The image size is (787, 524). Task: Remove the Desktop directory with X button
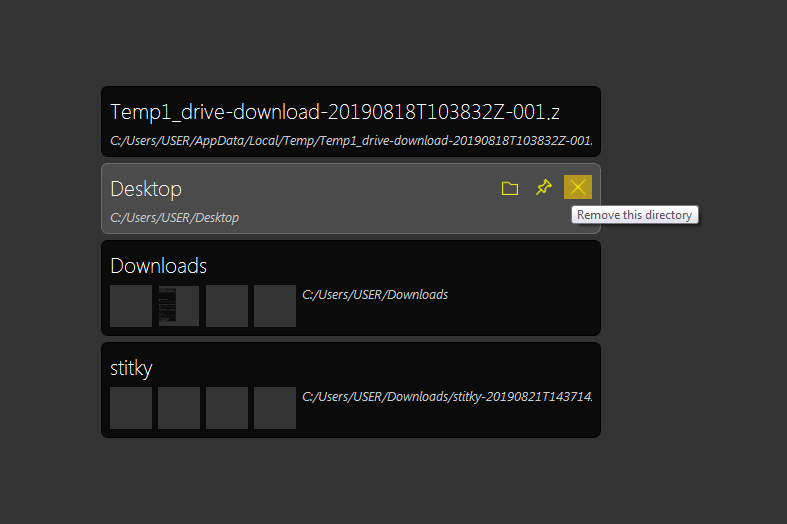[x=578, y=187]
